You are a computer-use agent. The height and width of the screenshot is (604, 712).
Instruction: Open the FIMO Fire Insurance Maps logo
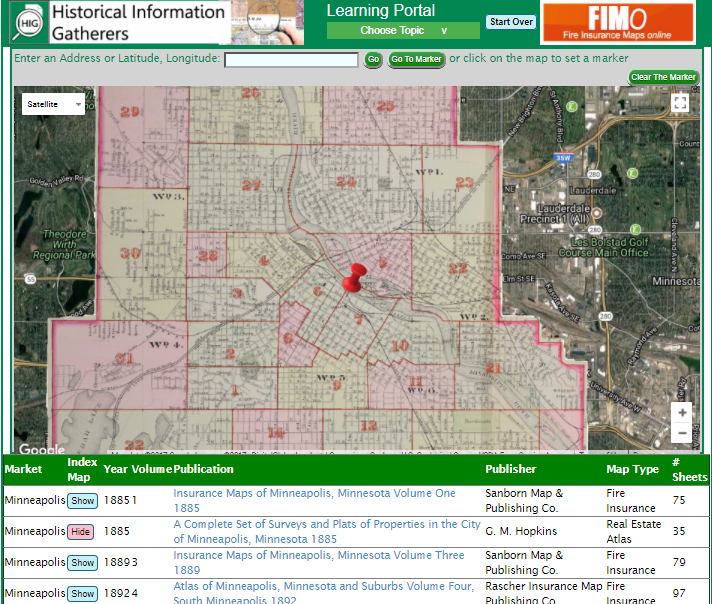coord(618,23)
